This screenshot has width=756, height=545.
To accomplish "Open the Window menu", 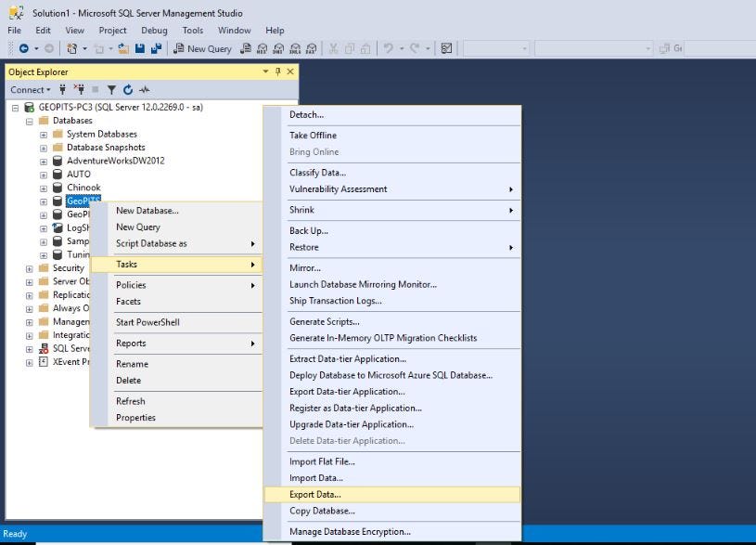I will point(235,30).
